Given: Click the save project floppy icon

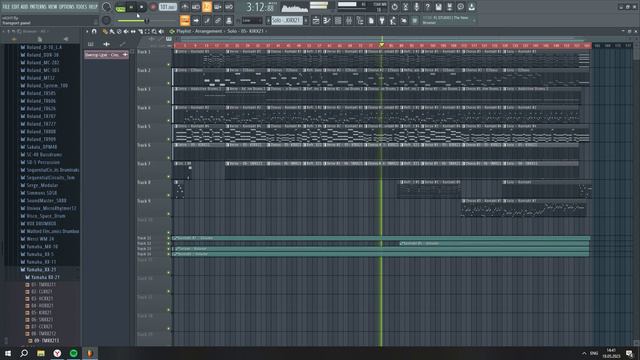Looking at the screenshot, I should click(438, 7).
